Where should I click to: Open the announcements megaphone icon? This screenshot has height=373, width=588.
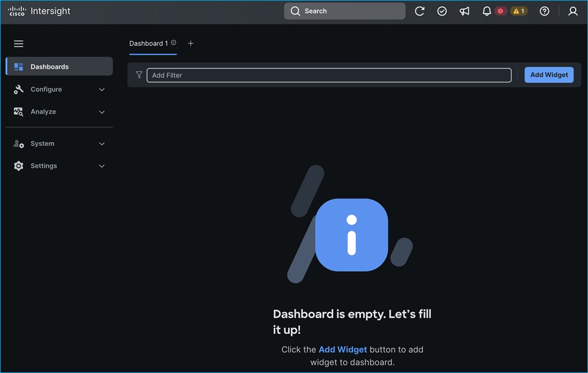coord(464,11)
